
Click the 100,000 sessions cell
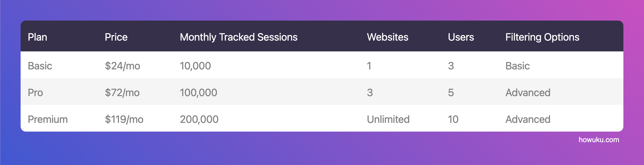(198, 93)
